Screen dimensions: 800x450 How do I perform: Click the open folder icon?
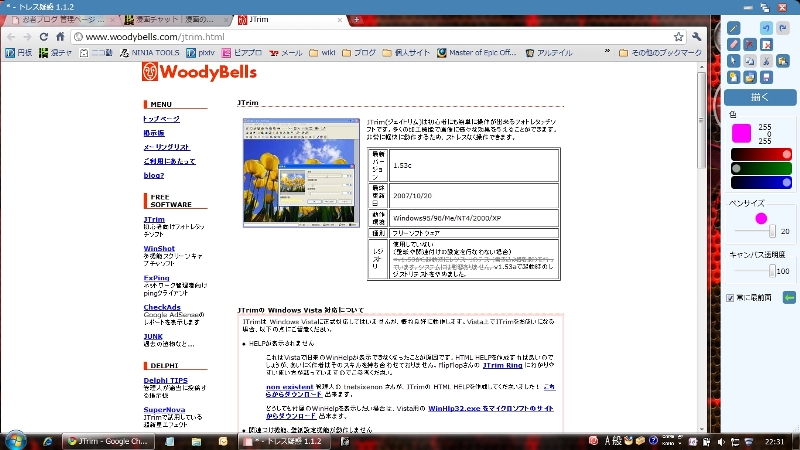click(x=749, y=77)
